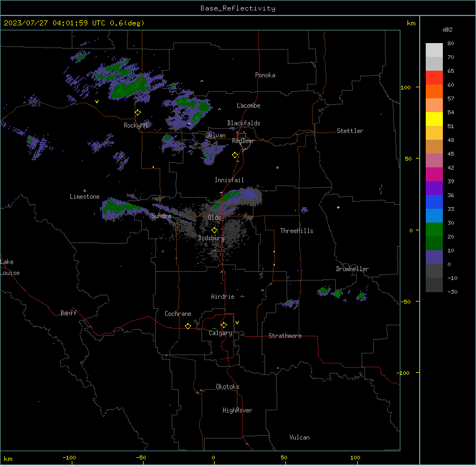Pick the slate purple 0-10 dBZ legend color
The width and height of the screenshot is (476, 465).
click(x=434, y=257)
